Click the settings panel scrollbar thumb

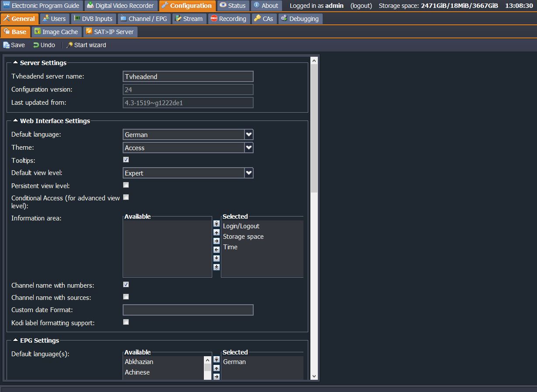(314, 129)
